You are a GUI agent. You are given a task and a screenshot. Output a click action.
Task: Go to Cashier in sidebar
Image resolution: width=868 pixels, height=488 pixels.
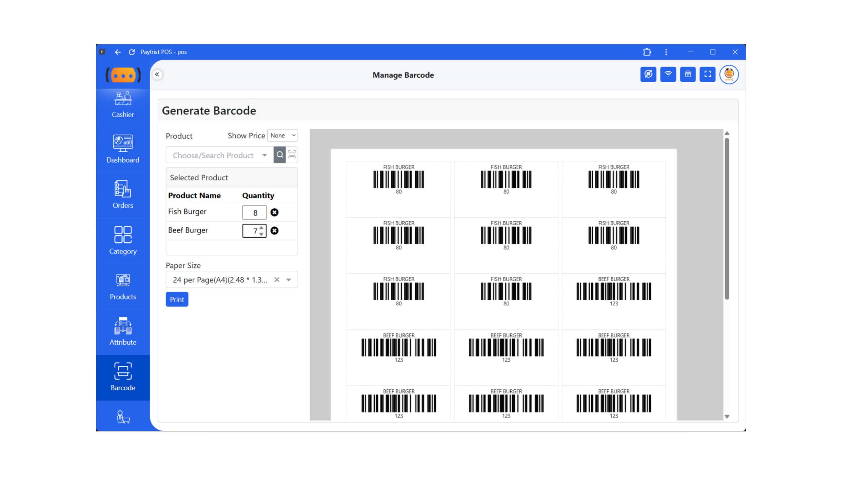click(123, 105)
